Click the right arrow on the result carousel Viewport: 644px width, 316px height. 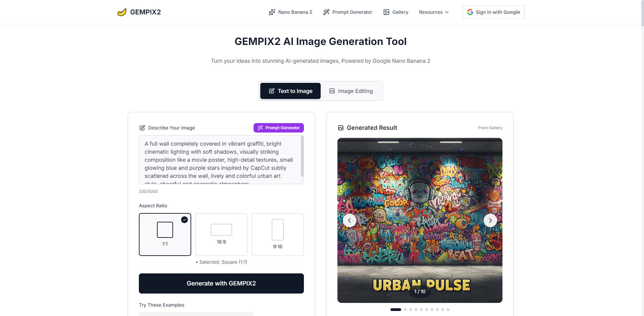coord(490,220)
